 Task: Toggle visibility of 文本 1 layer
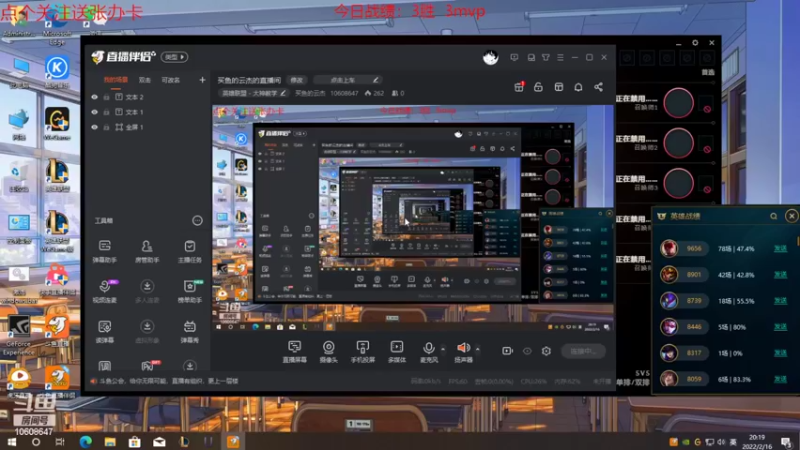point(94,112)
